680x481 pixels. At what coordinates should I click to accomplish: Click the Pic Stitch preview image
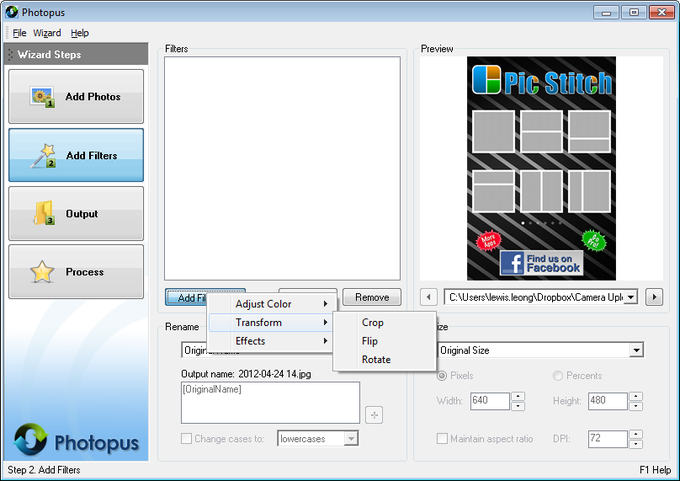541,168
